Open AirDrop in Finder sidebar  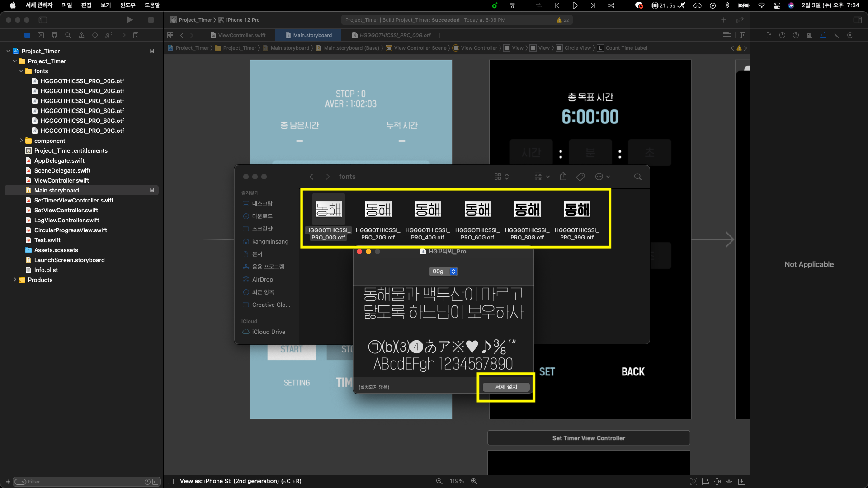pyautogui.click(x=262, y=280)
